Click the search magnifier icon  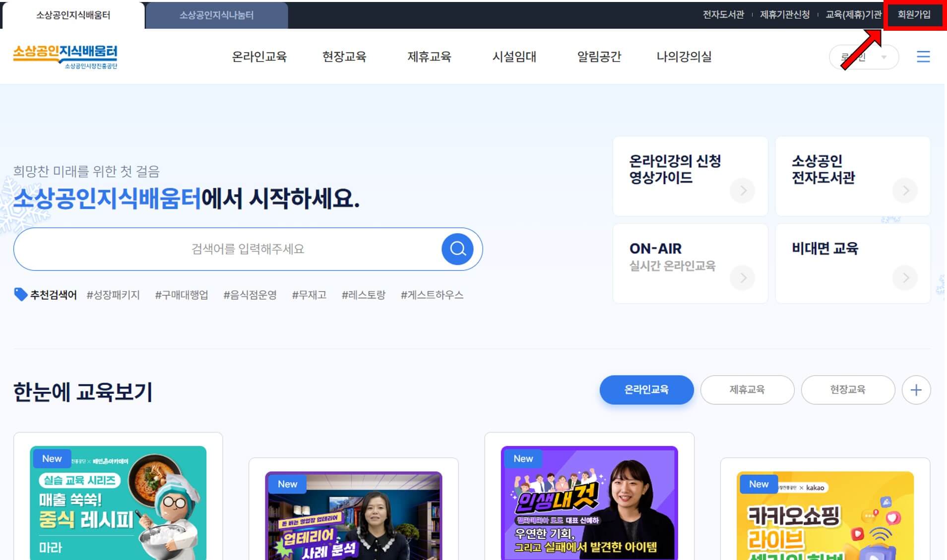(x=457, y=249)
